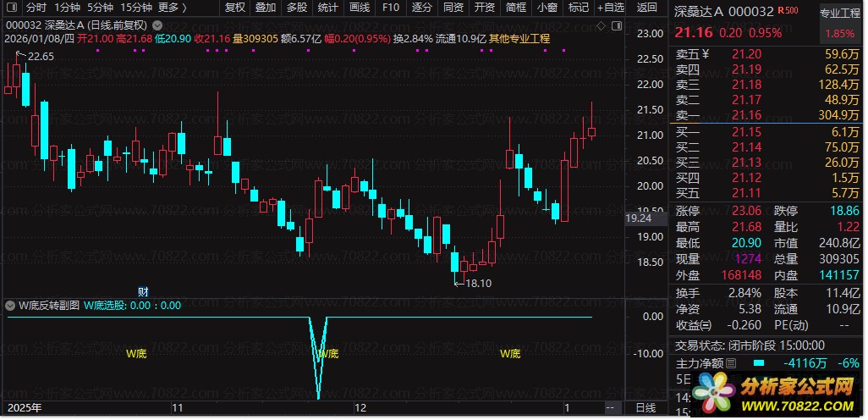Viewport: 868px width, 420px height.
Task: Click the layout panel icon before 分时
Action: [x=13, y=8]
